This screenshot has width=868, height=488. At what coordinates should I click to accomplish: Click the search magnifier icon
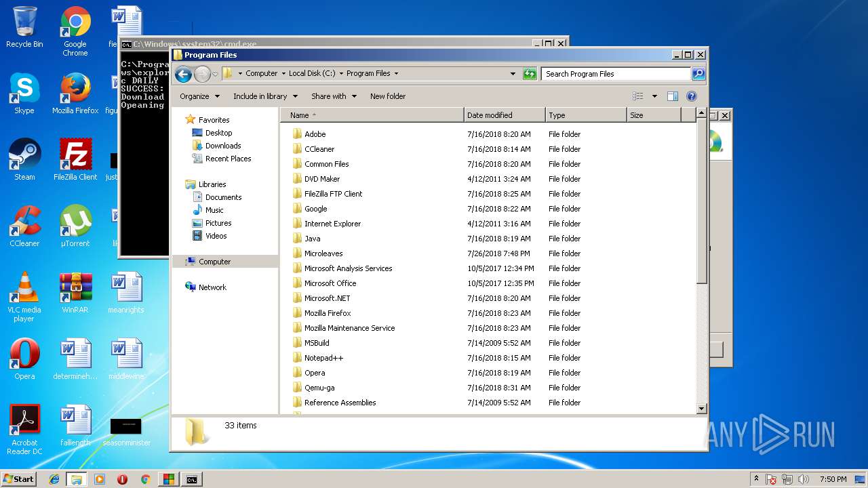pyautogui.click(x=698, y=74)
